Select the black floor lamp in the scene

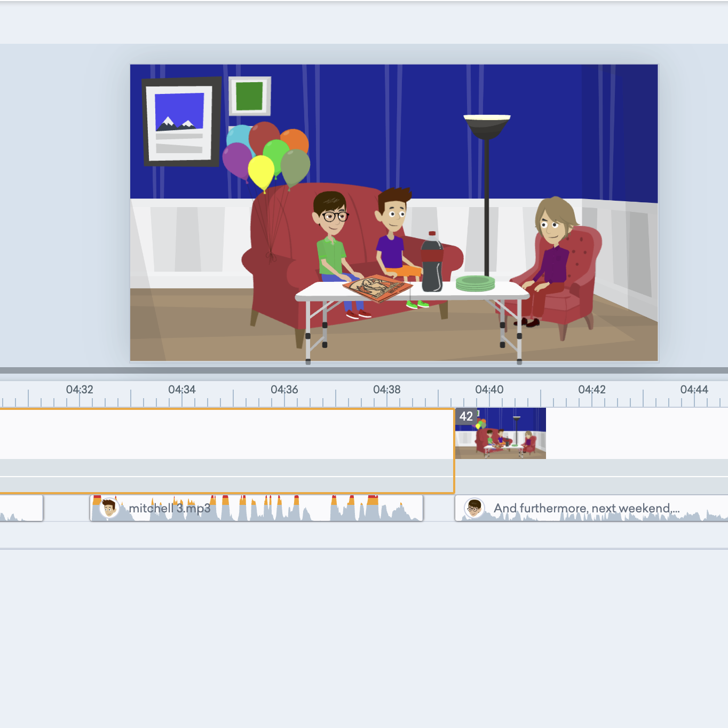[487, 195]
